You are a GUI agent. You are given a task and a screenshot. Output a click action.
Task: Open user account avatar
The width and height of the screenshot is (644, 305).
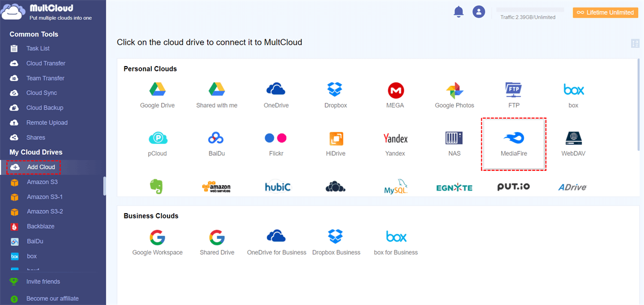(479, 11)
